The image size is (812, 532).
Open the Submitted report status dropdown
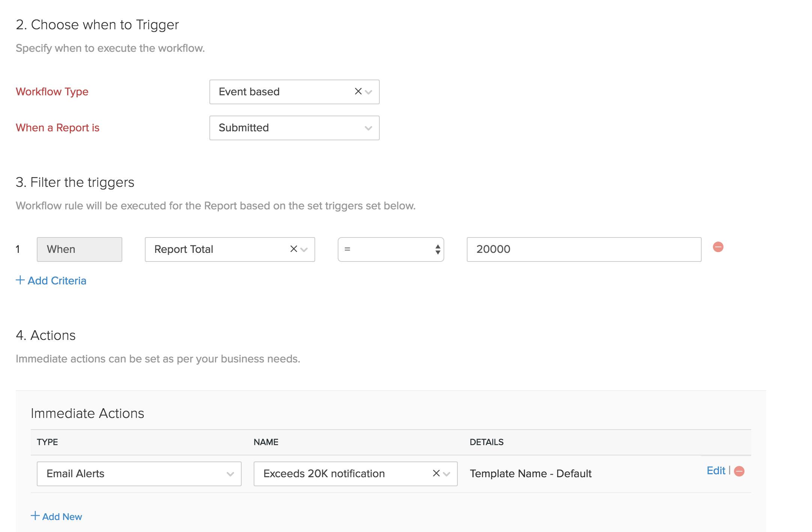pos(294,128)
